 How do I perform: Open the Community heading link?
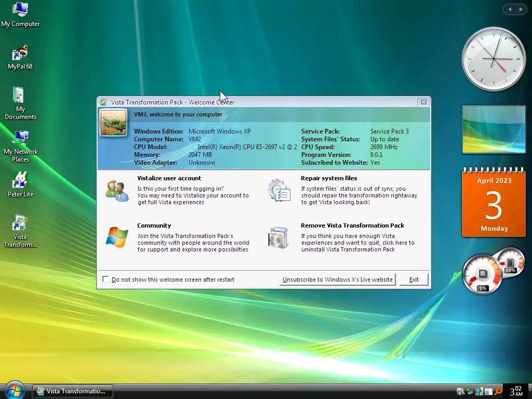pyautogui.click(x=154, y=225)
